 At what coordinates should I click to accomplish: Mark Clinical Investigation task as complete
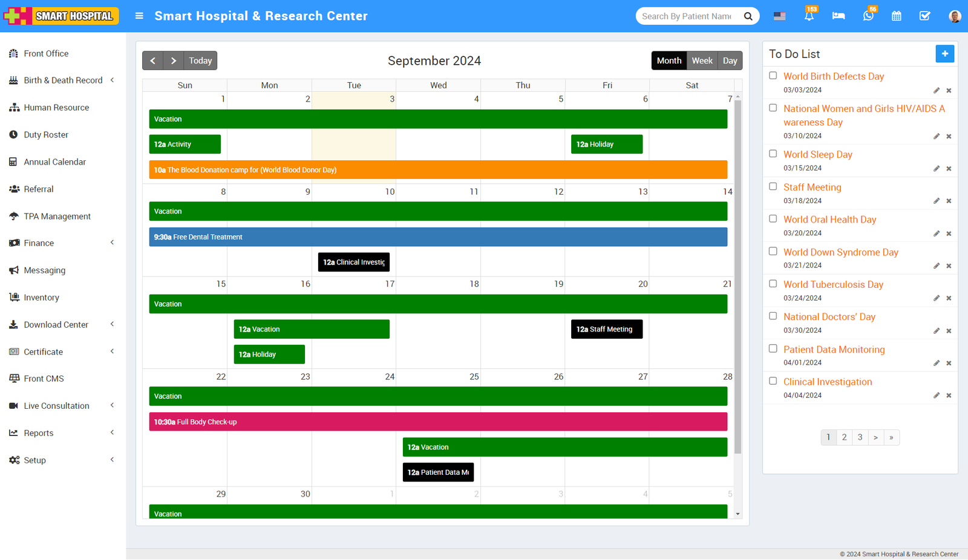click(x=773, y=381)
